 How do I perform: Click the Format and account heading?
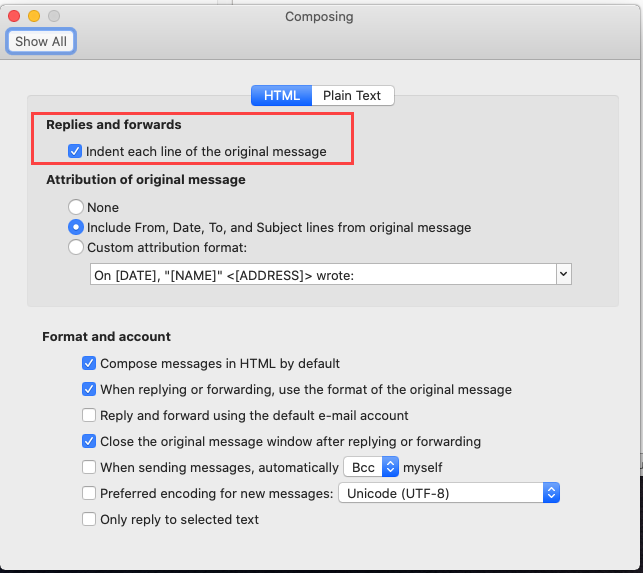107,336
